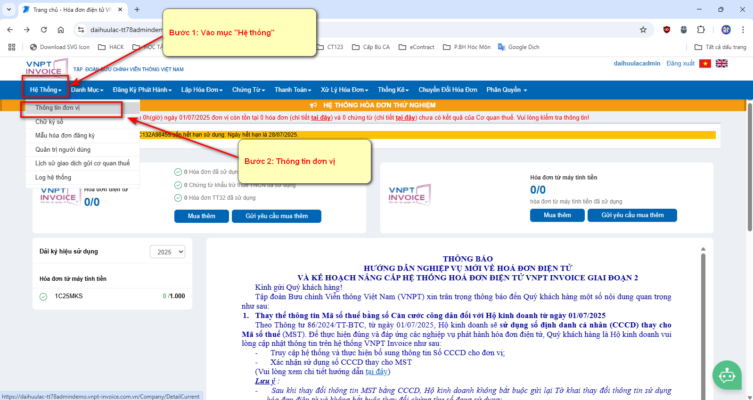The height and width of the screenshot is (400, 753).
Task: Expand the Chứng Từ menu
Action: [x=248, y=90]
